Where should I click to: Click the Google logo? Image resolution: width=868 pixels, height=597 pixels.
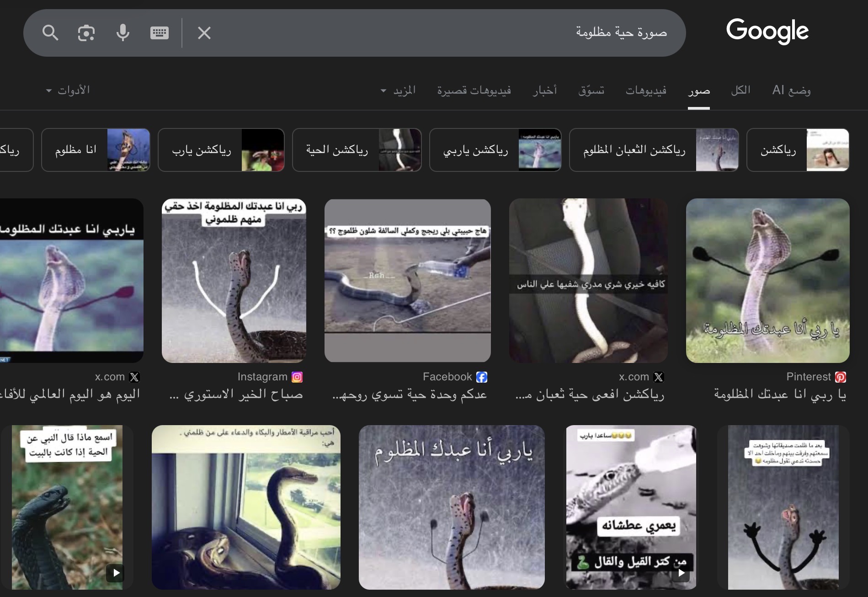click(767, 31)
